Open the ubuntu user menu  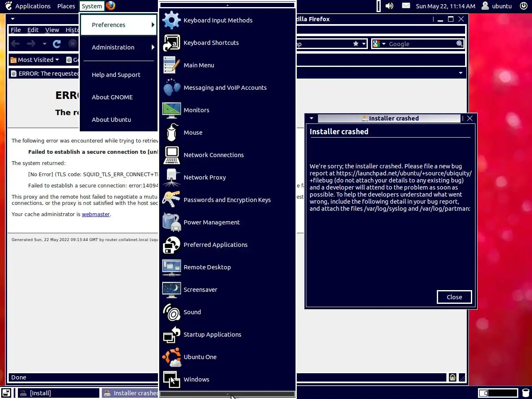tap(497, 6)
